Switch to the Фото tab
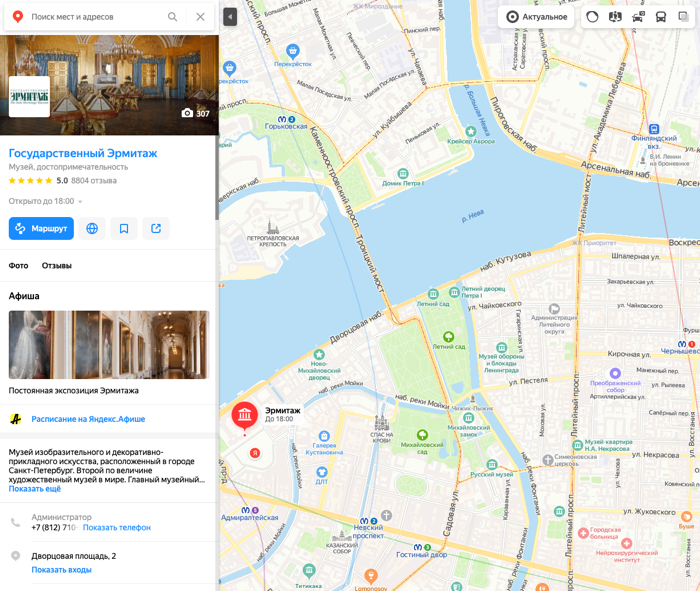This screenshot has height=591, width=700. (18, 266)
